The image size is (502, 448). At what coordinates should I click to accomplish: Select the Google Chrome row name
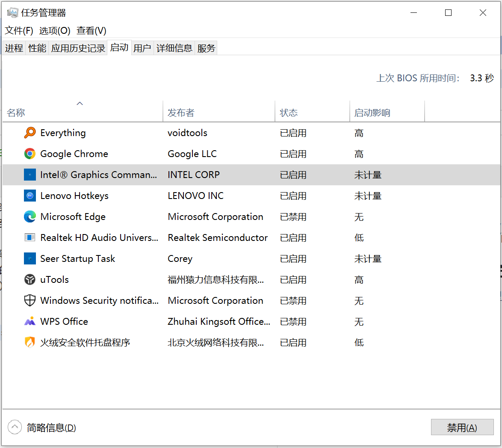tap(74, 154)
